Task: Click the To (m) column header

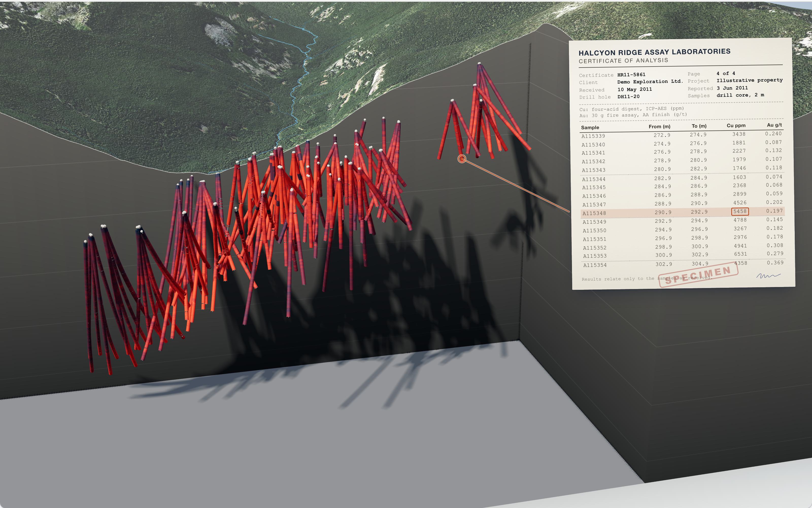Action: [x=699, y=126]
